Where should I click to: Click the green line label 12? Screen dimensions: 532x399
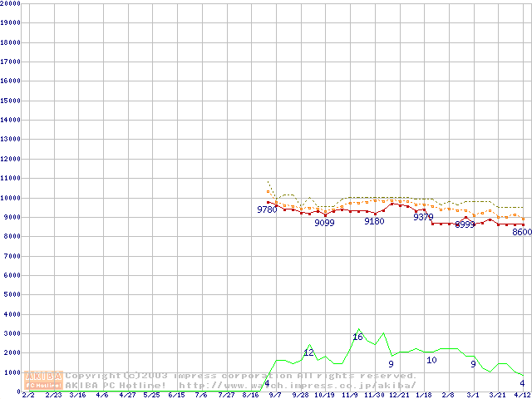click(308, 352)
